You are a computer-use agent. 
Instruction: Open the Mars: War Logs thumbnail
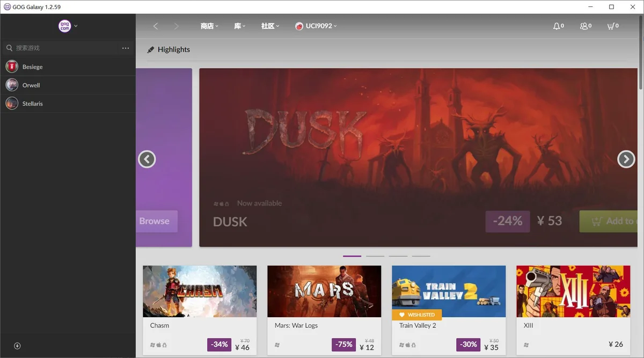point(324,291)
